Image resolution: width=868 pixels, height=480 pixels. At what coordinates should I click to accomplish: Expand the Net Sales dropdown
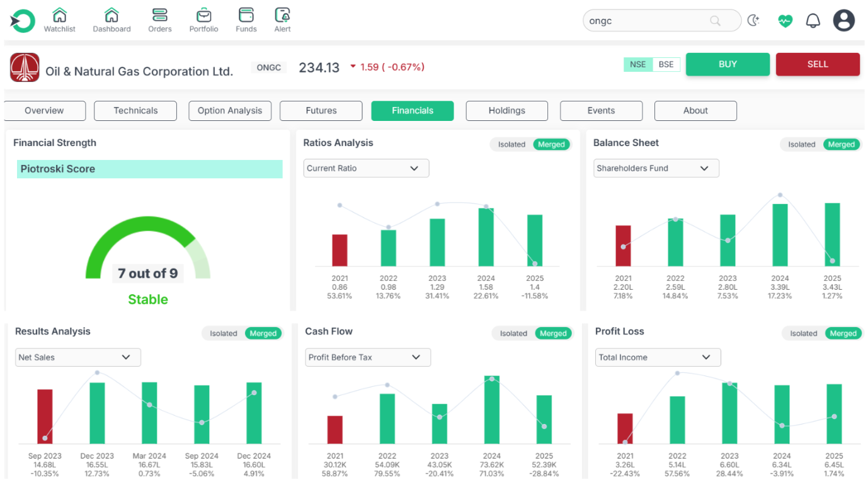point(78,357)
